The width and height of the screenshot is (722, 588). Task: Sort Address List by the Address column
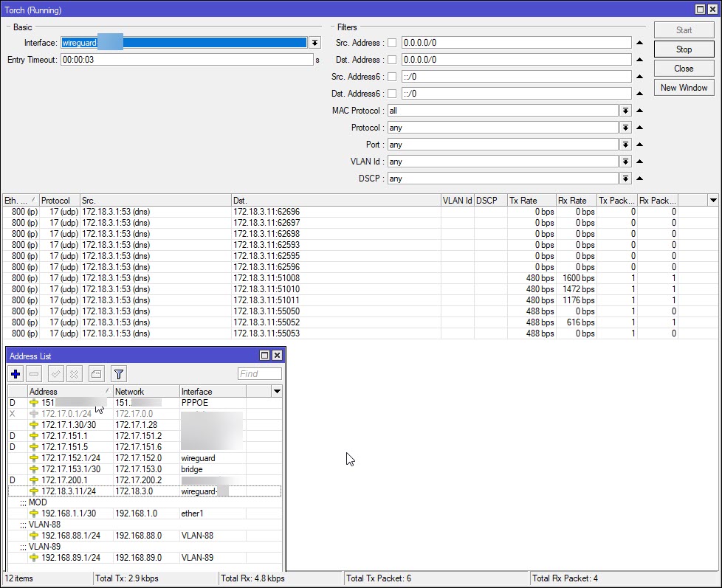coord(70,392)
